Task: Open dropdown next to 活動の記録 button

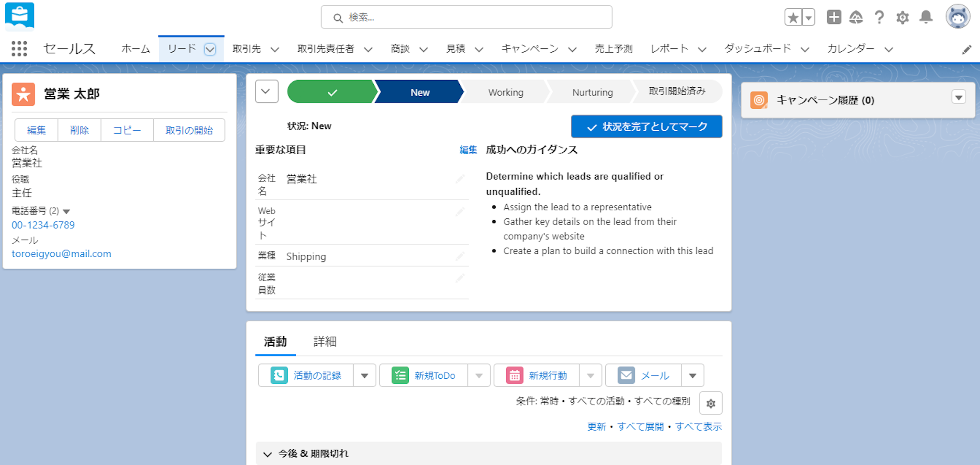Action: (x=365, y=375)
